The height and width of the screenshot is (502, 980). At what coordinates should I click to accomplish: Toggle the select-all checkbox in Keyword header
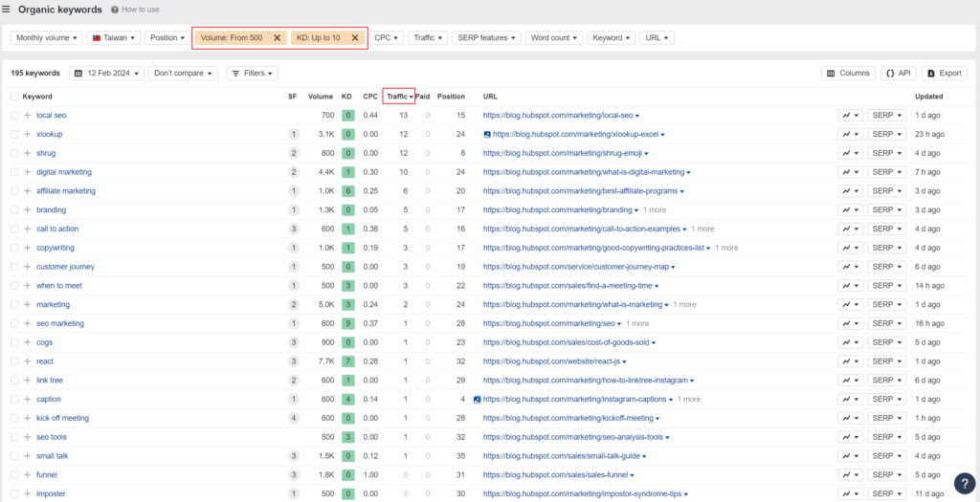click(x=14, y=97)
